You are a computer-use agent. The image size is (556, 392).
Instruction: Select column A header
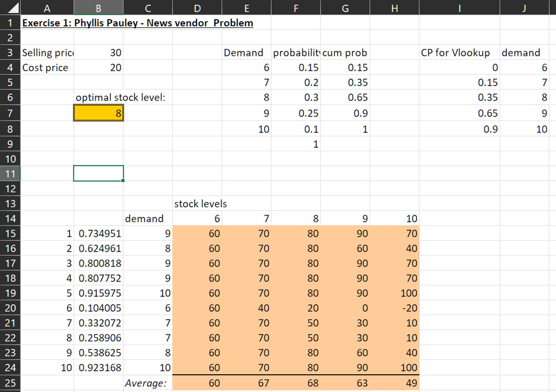(47, 8)
